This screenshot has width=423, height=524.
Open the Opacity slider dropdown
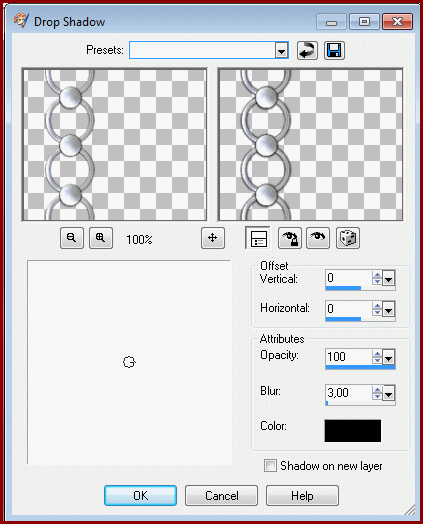coord(388,357)
